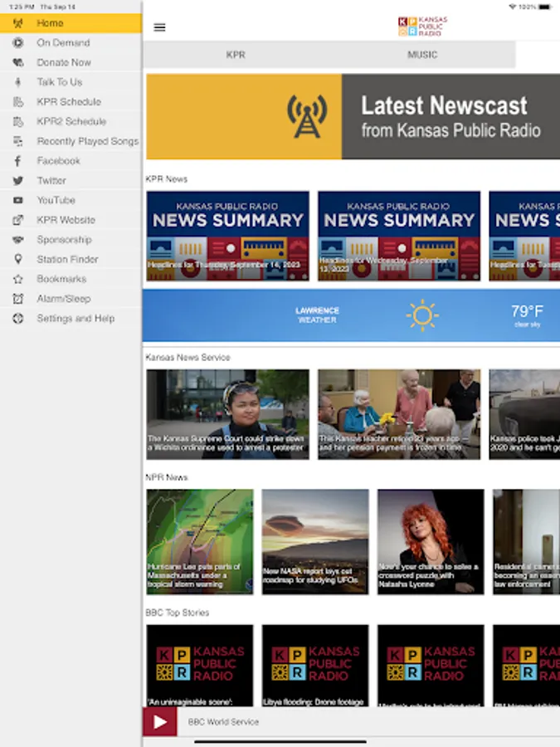Click the Station Finder pin icon
The image size is (560, 747).
point(18,259)
